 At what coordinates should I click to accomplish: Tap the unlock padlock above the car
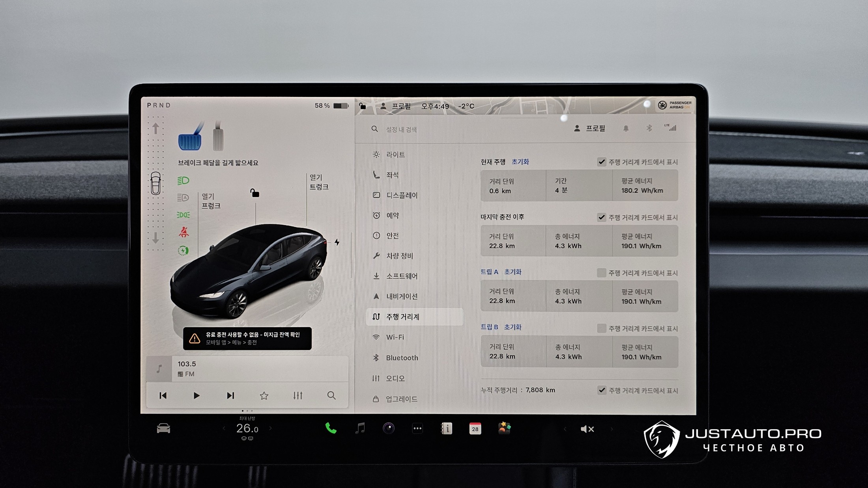click(255, 193)
